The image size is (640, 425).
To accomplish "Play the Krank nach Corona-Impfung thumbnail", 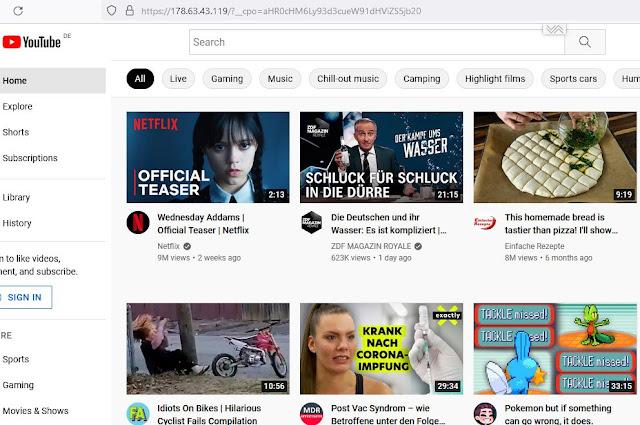I will [381, 349].
